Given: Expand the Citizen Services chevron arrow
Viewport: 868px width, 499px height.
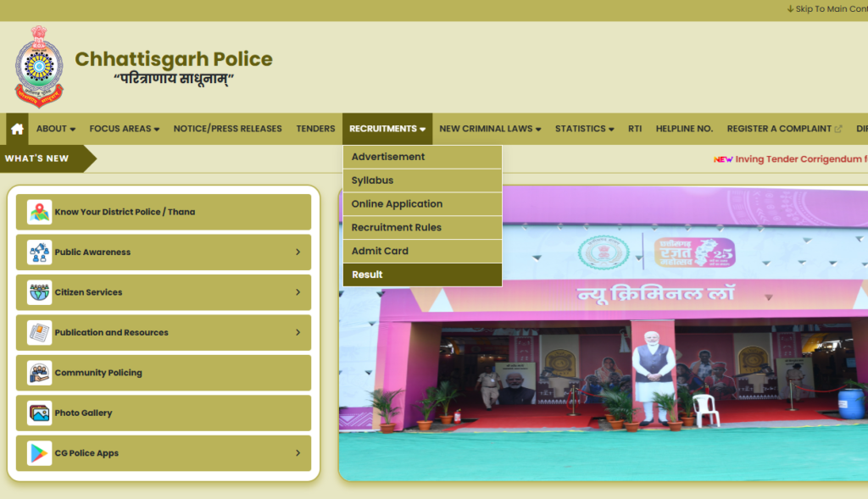Looking at the screenshot, I should click(x=298, y=292).
